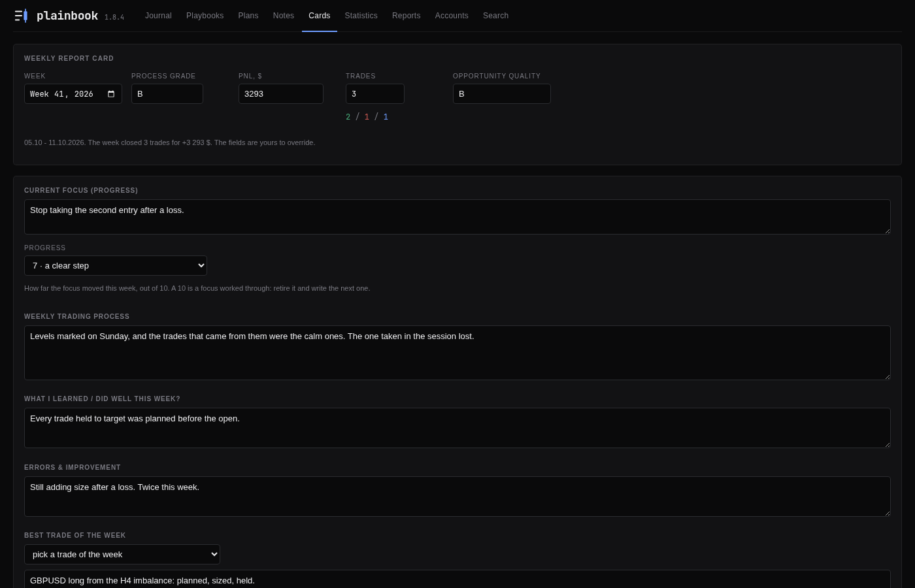Image resolution: width=915 pixels, height=588 pixels.
Task: Go to the Accounts tab
Action: (452, 16)
